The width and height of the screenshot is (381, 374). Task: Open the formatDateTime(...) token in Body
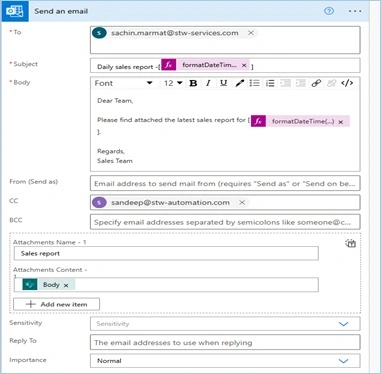303,121
